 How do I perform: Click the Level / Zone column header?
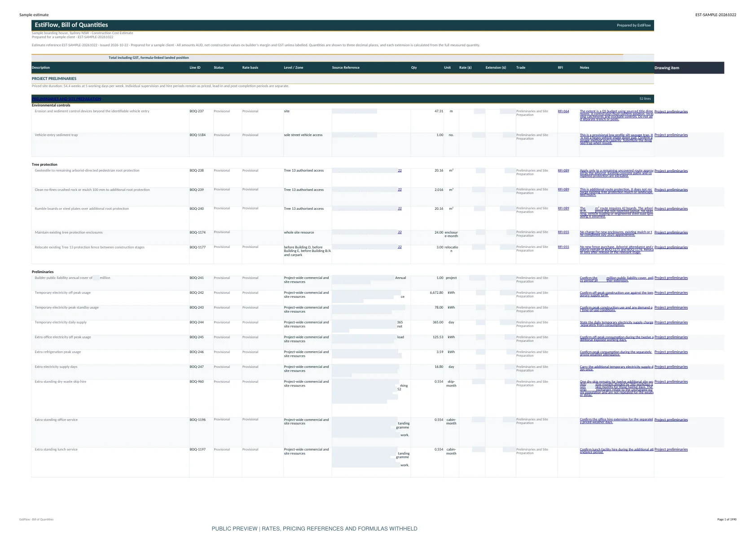294,68
